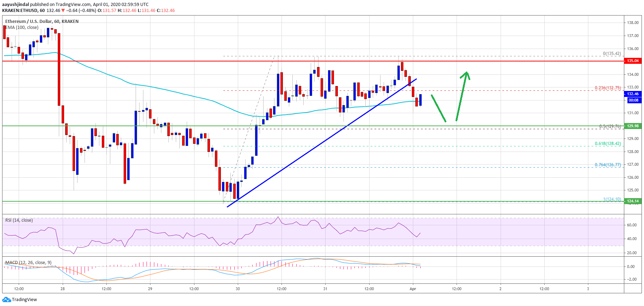
Task: Click the aayushjindal author name in header
Action: point(15,5)
